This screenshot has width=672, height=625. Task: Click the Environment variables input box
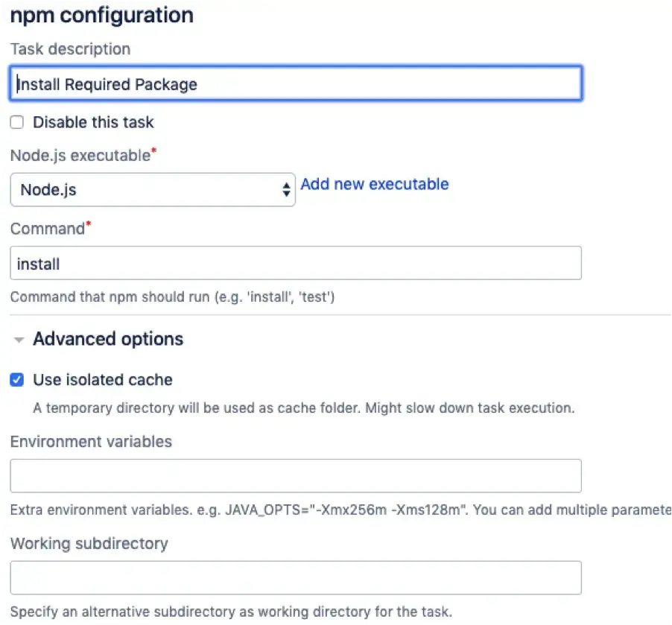click(x=295, y=475)
